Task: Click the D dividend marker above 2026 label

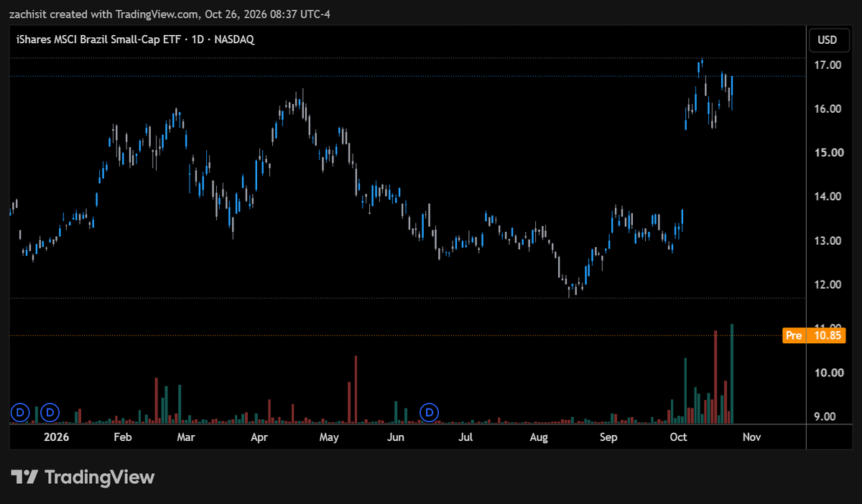Action: point(50,413)
